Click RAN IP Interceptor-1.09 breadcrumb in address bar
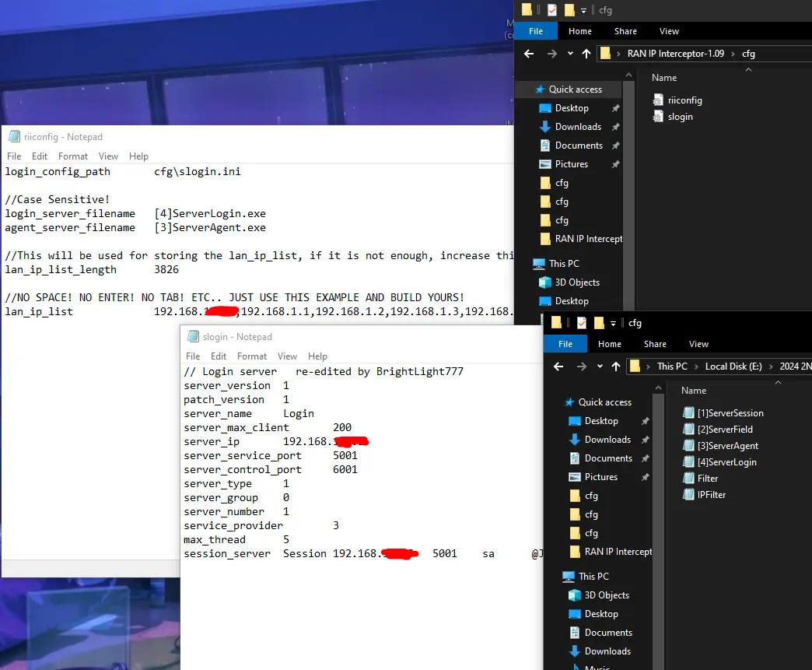The height and width of the screenshot is (670, 812). point(676,54)
